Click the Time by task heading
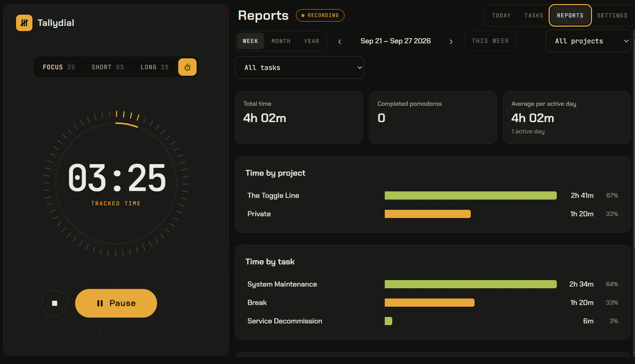This screenshot has height=364, width=635. click(270, 262)
